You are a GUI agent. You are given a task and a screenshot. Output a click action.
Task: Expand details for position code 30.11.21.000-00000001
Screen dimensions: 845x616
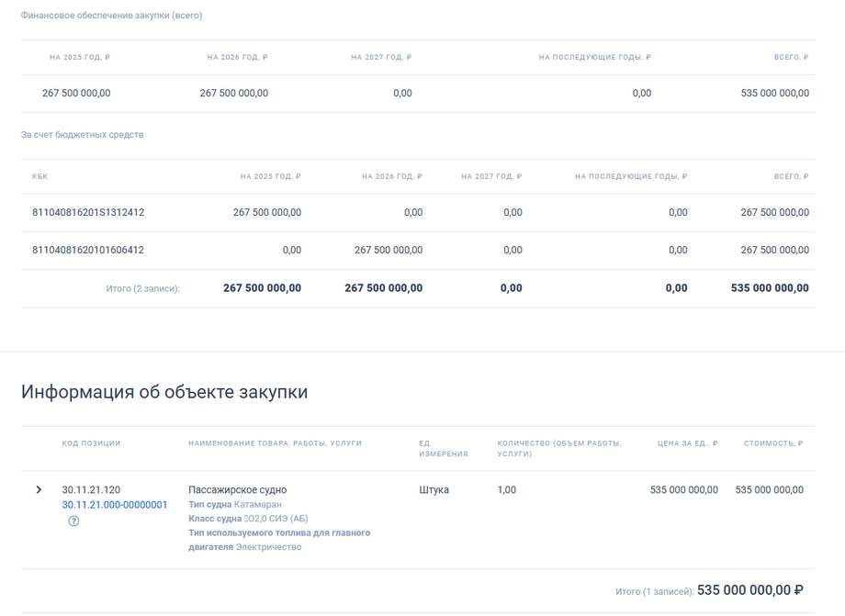[40, 488]
